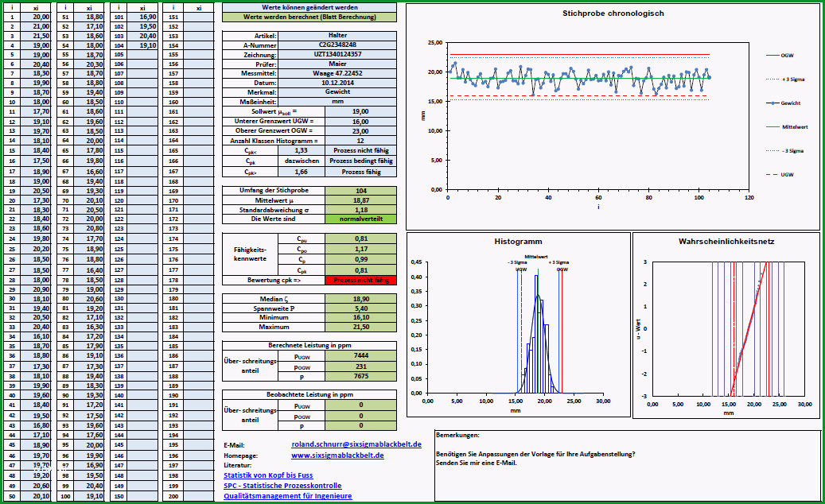
Task: Select the Cp value '0,99'
Action: click(361, 260)
